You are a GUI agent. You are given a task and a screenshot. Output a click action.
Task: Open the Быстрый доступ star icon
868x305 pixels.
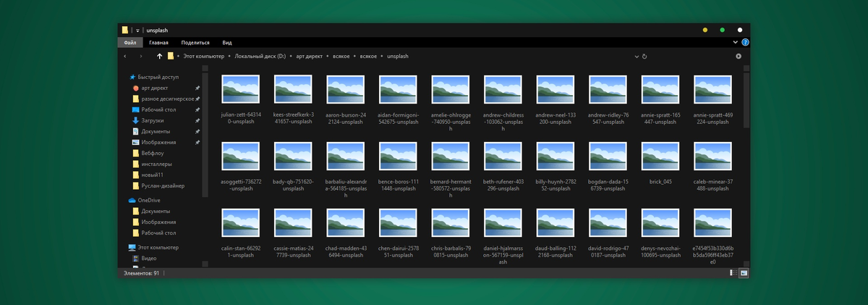133,77
